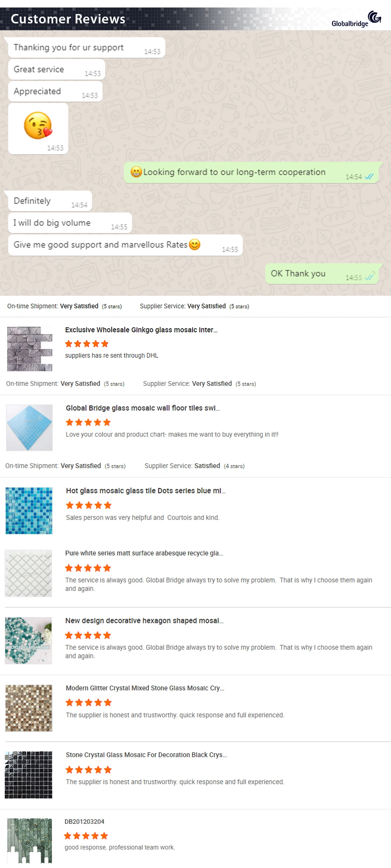
Task: Open Exclusive Wholesale Ginkgo glass mosaic link
Action: pos(141,330)
